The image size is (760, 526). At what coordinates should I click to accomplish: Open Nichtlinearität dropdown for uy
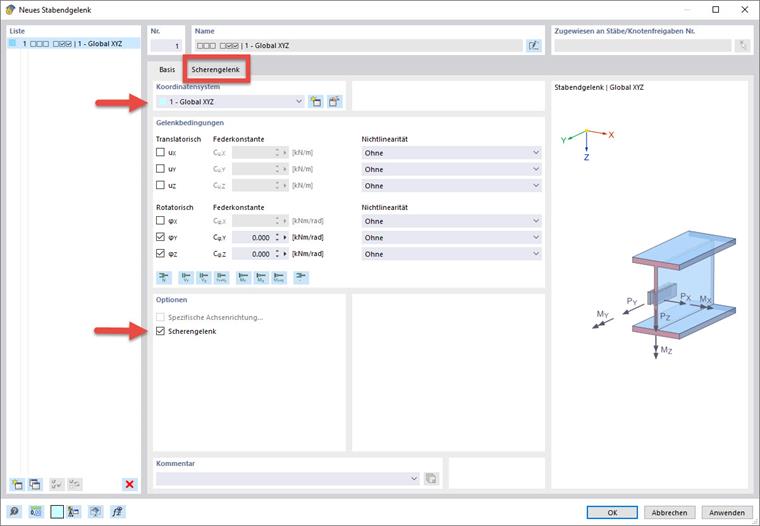point(451,169)
